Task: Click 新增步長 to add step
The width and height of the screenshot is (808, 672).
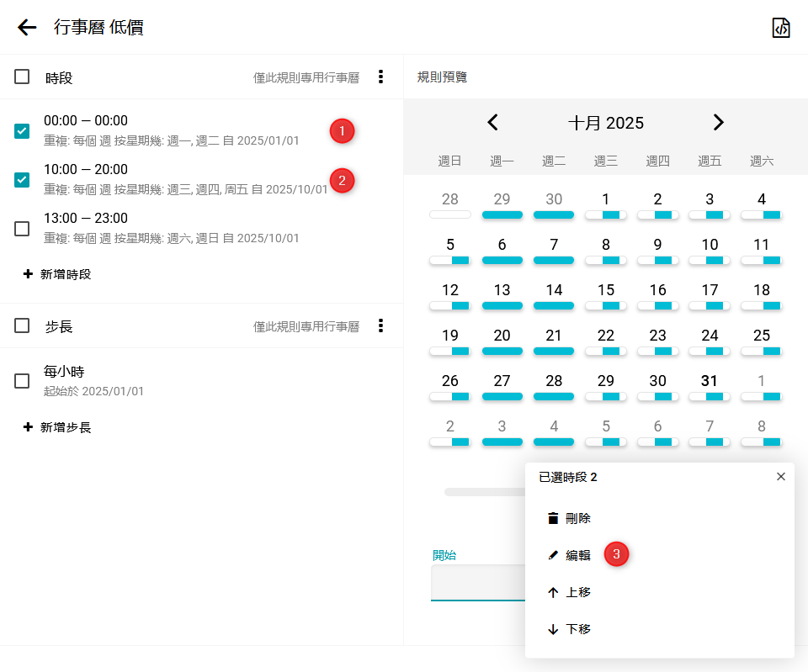Action: [x=57, y=427]
